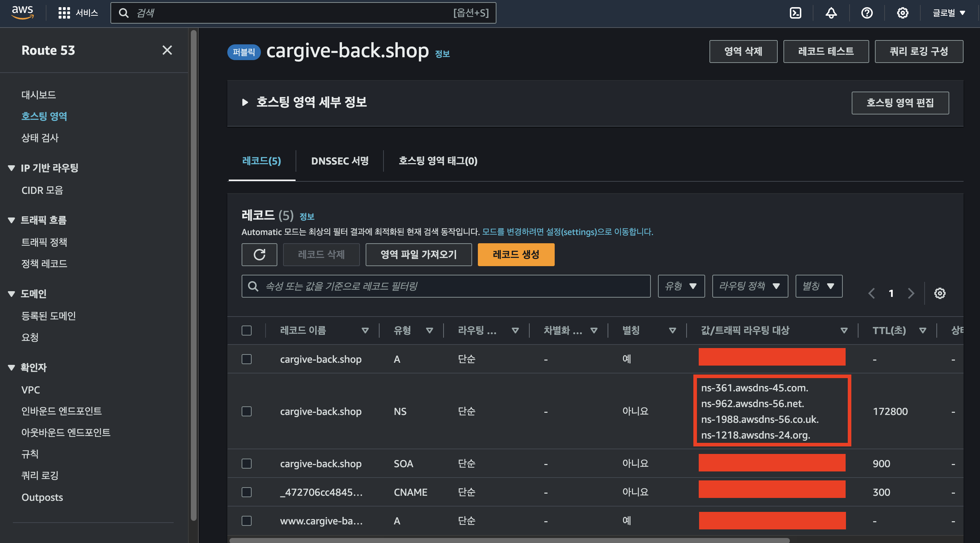Image resolution: width=980 pixels, height=543 pixels.
Task: Click the record filter input field
Action: click(446, 286)
